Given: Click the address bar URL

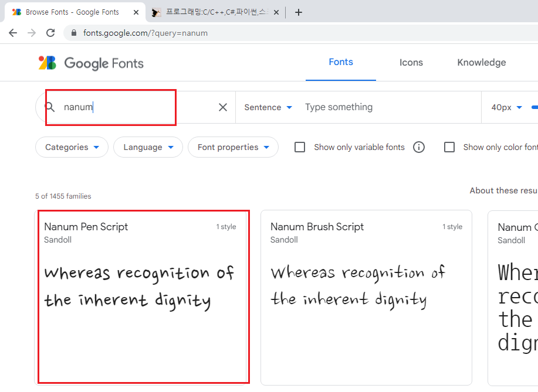Looking at the screenshot, I should point(146,33).
